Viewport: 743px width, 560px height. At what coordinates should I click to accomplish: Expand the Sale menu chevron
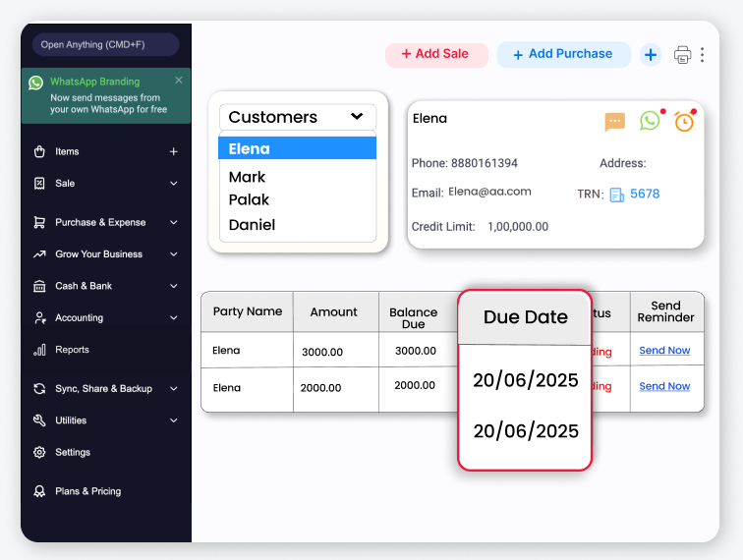(x=174, y=184)
